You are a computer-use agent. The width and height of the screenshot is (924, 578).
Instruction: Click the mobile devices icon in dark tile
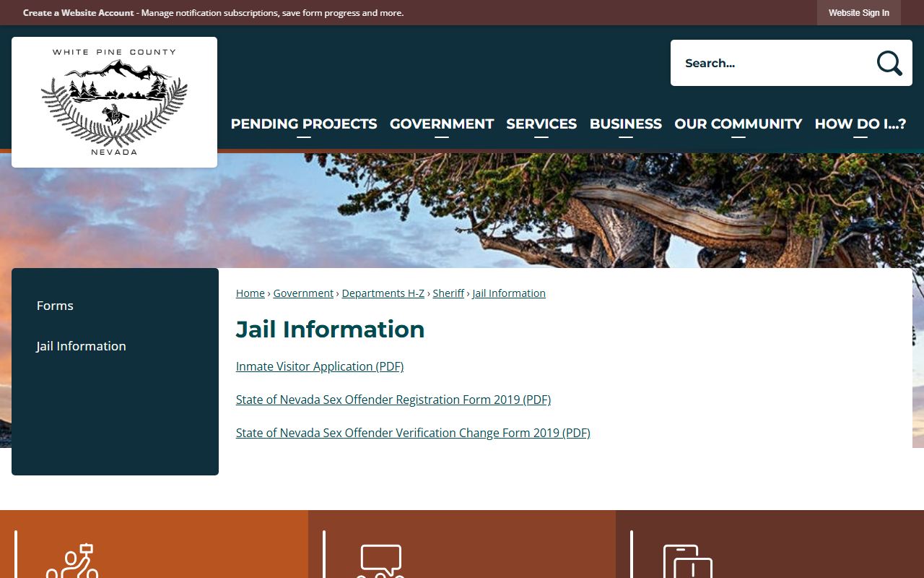(x=688, y=561)
